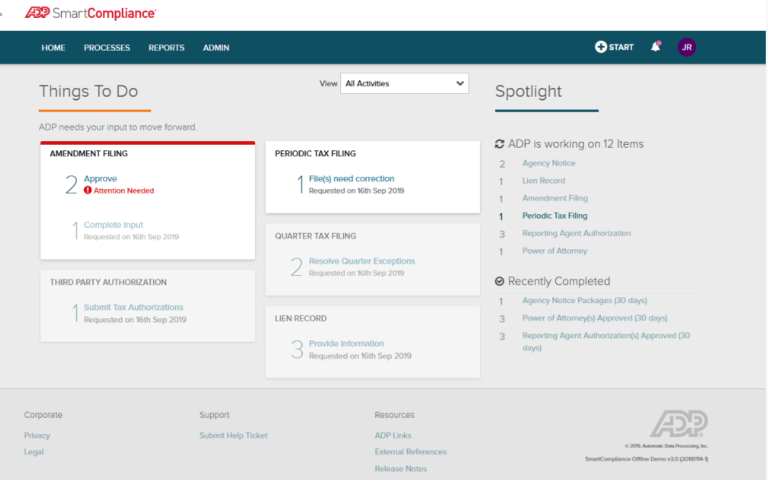Viewport: 768px width, 480px height.
Task: Open the PROCESSES menu
Action: pos(107,48)
